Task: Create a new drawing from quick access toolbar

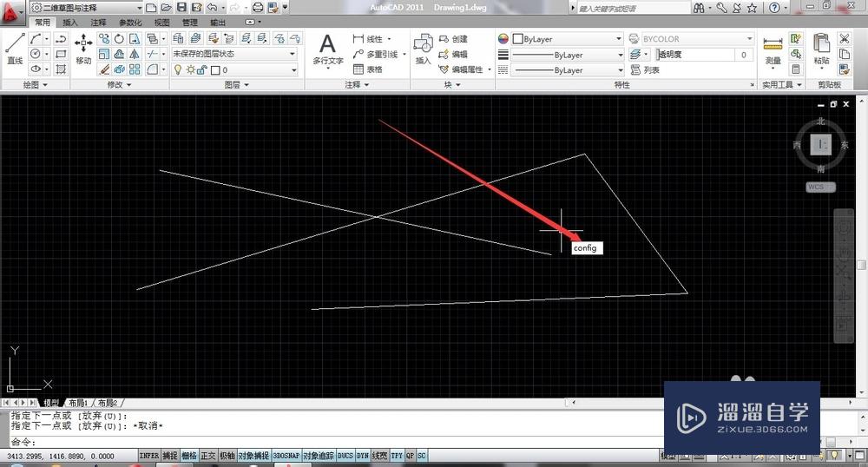Action: 151,8
